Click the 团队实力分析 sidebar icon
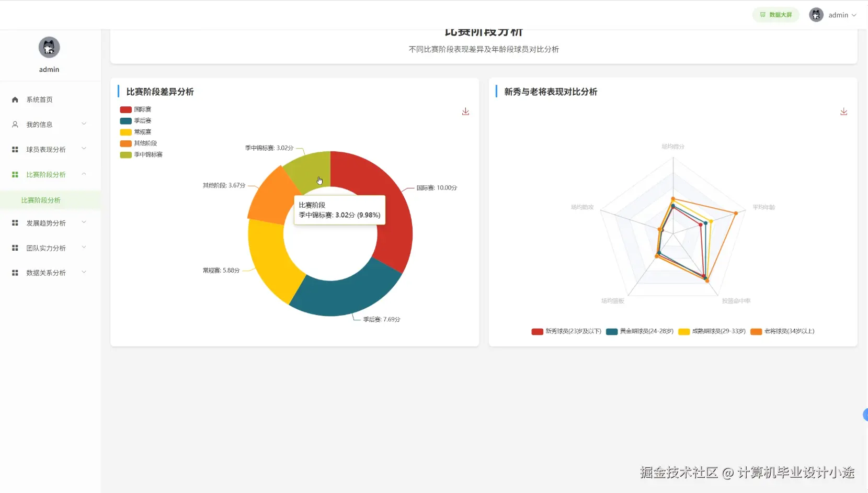This screenshot has height=493, width=868. tap(15, 248)
